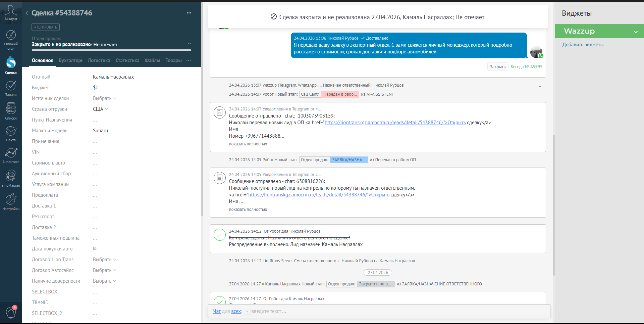Image resolution: width=644 pixels, height=324 pixels.
Task: Click note icon of 14:07 Telegram notification
Action: 220,112
